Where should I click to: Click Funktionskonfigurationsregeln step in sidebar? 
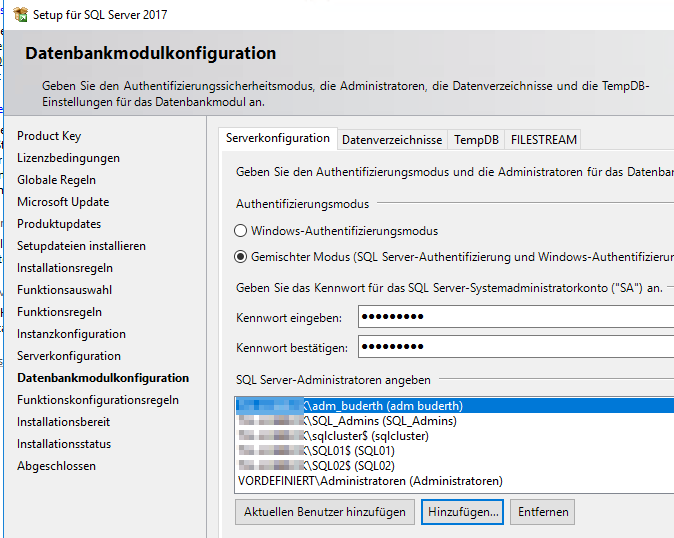point(98,400)
